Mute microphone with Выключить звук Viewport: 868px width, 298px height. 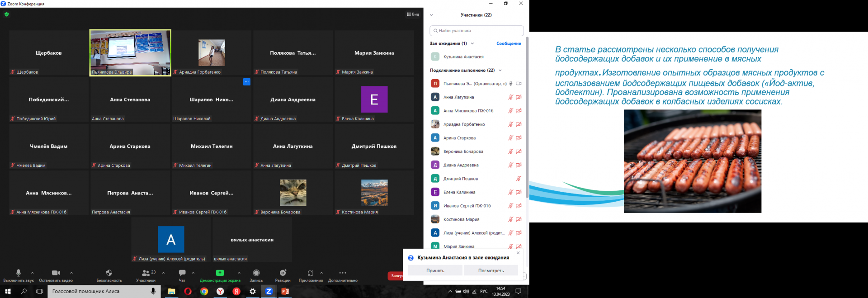click(19, 274)
